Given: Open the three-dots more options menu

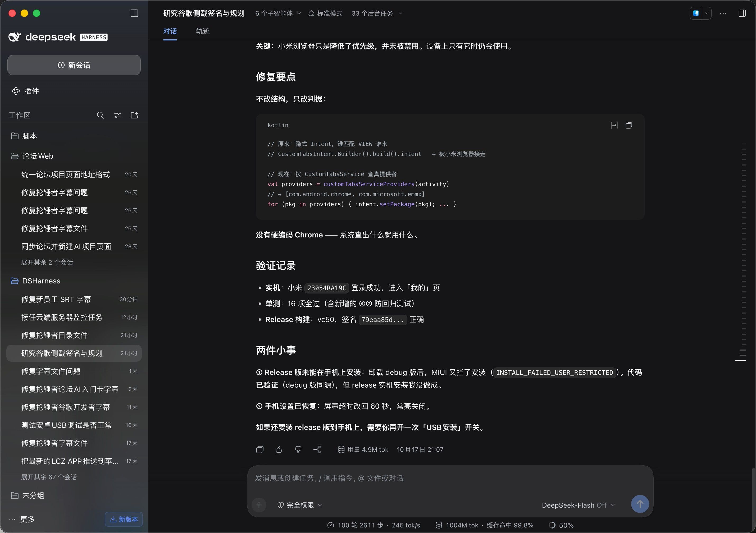Looking at the screenshot, I should pos(723,13).
